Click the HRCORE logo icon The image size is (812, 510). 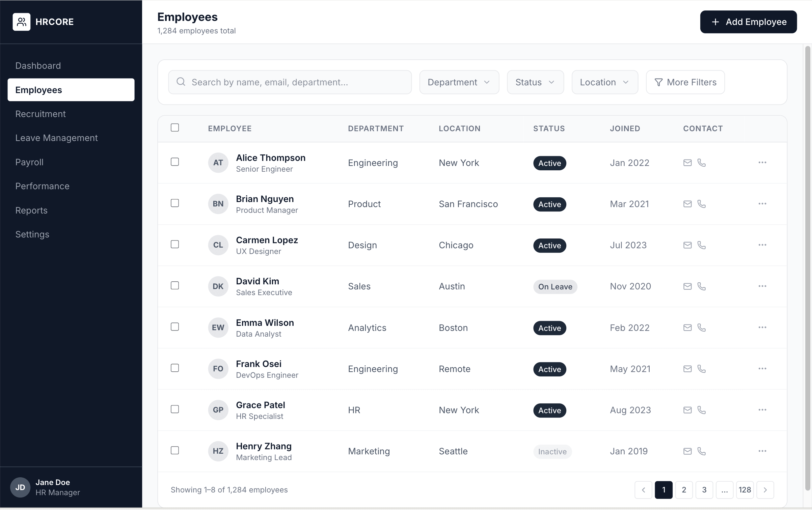point(22,22)
